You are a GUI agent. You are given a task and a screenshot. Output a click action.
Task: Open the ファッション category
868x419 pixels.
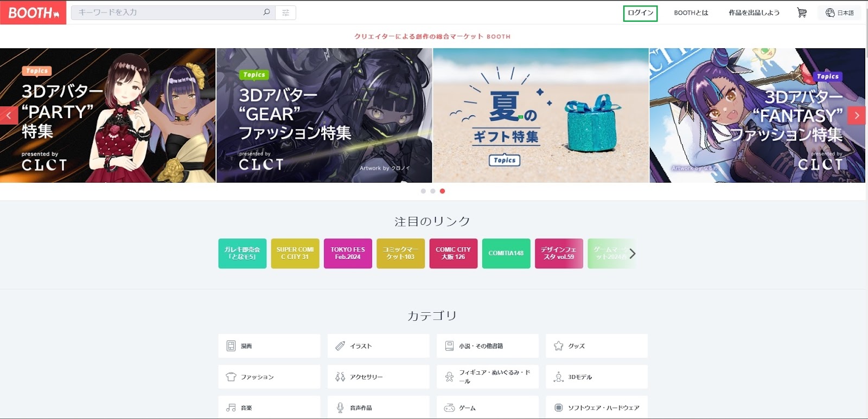coord(269,377)
